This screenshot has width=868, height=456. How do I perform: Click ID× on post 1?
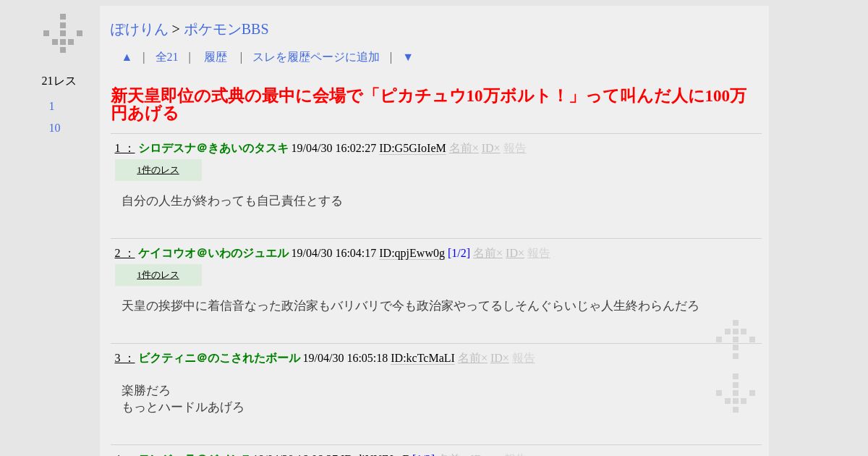(x=491, y=148)
